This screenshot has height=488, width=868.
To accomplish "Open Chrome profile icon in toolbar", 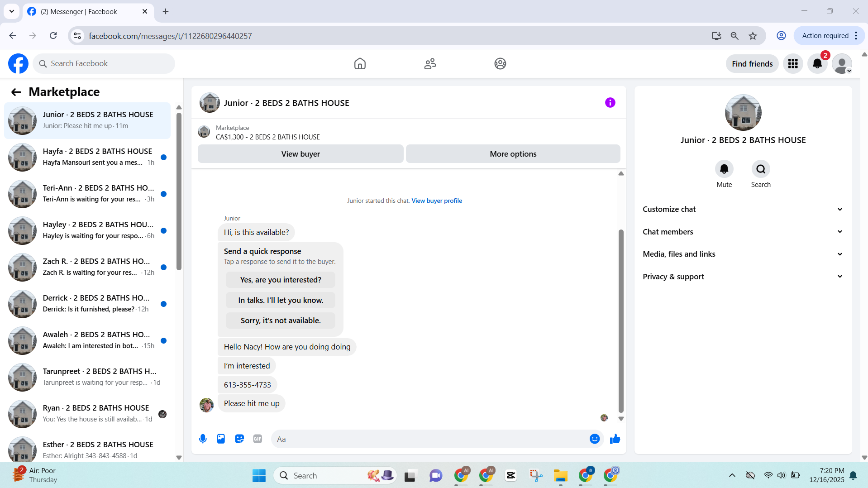I will pyautogui.click(x=781, y=36).
